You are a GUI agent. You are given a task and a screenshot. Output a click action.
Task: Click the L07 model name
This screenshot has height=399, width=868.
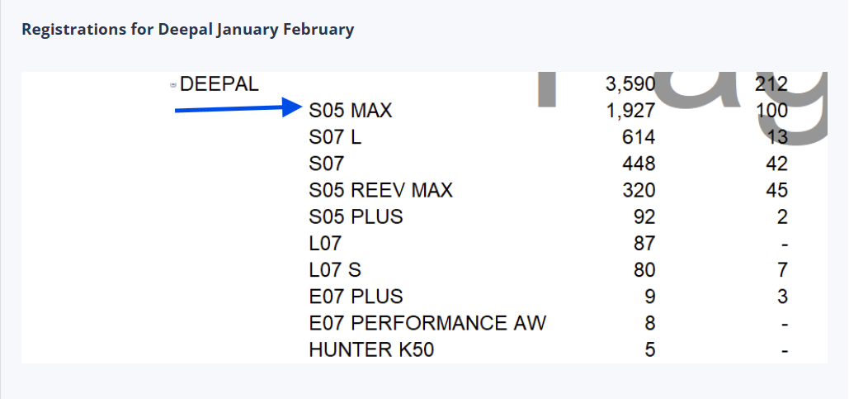tap(325, 243)
